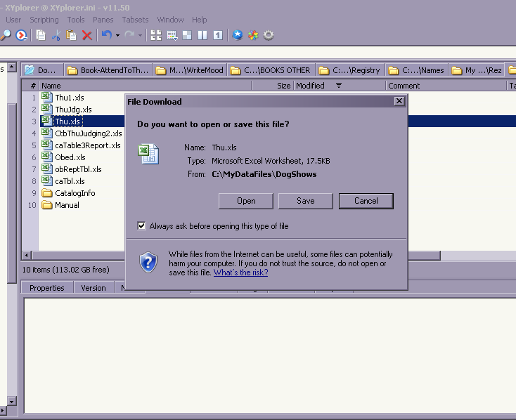Click the Copy icon in the toolbar

(x=41, y=35)
